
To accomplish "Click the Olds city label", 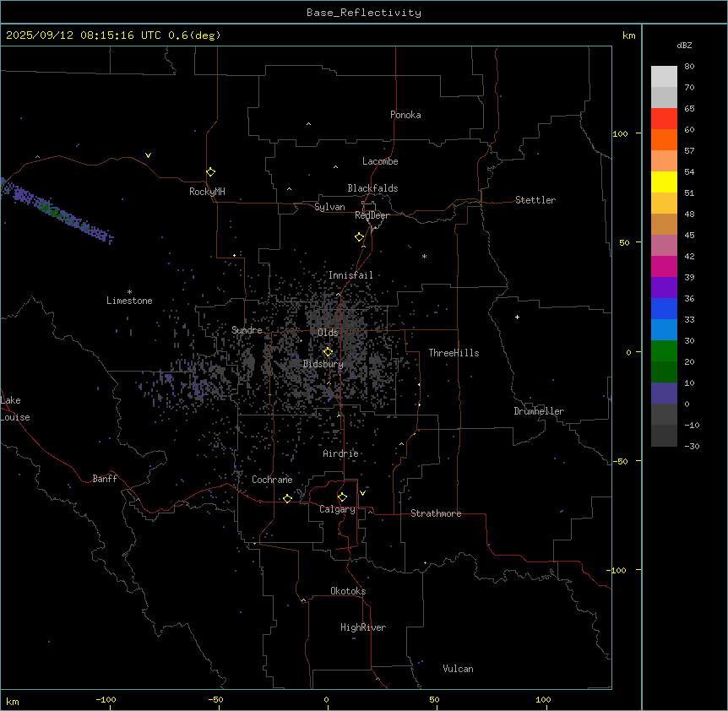I will pyautogui.click(x=328, y=333).
